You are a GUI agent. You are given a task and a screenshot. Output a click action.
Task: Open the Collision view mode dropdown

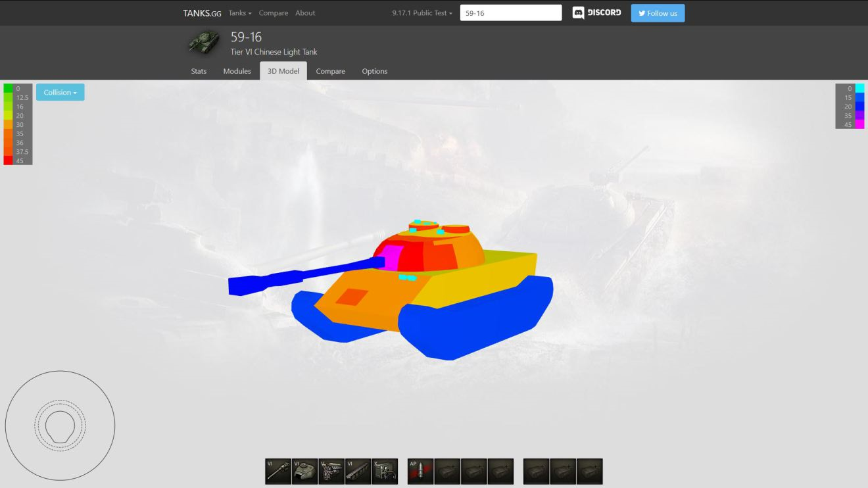60,93
